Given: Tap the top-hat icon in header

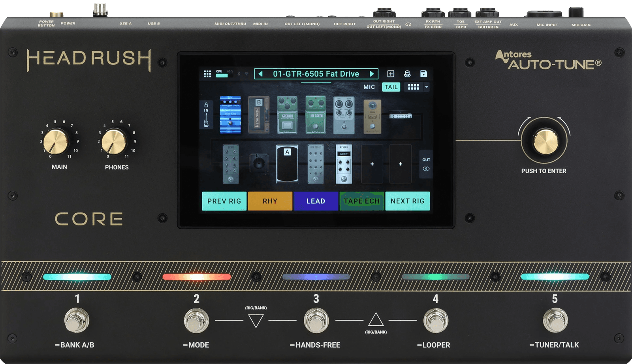Looking at the screenshot, I should pos(407,74).
